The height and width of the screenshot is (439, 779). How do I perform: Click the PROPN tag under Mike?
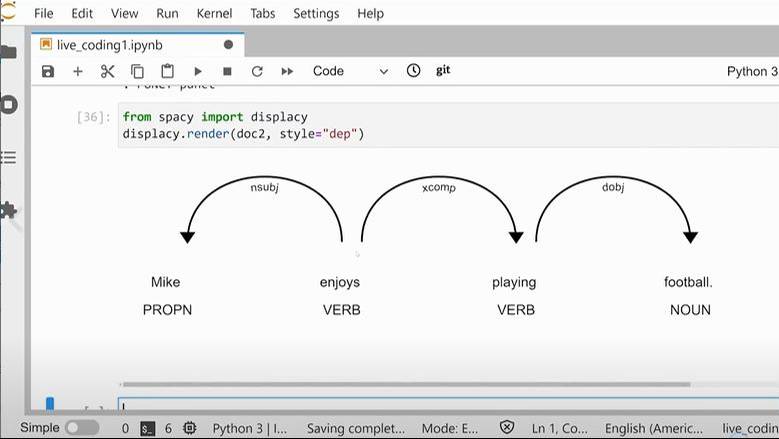167,310
